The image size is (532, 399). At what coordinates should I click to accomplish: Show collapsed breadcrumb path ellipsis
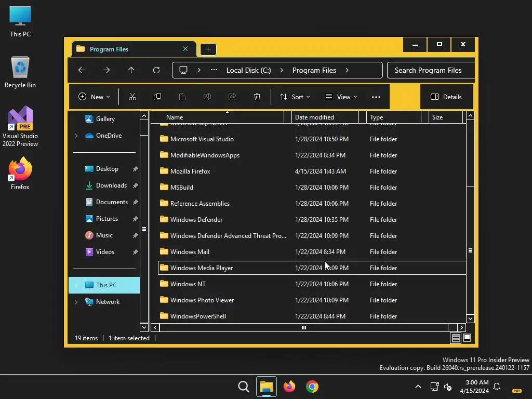tap(214, 70)
